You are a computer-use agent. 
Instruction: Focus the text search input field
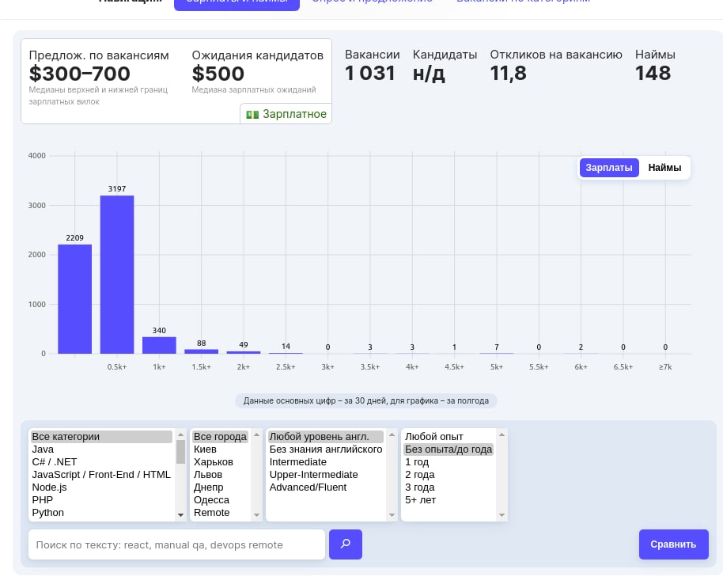(176, 544)
